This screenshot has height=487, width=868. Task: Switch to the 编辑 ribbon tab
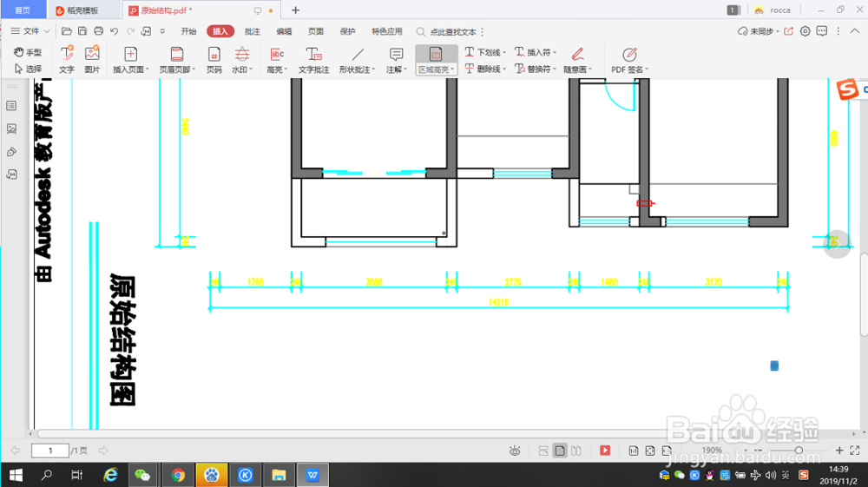(284, 31)
